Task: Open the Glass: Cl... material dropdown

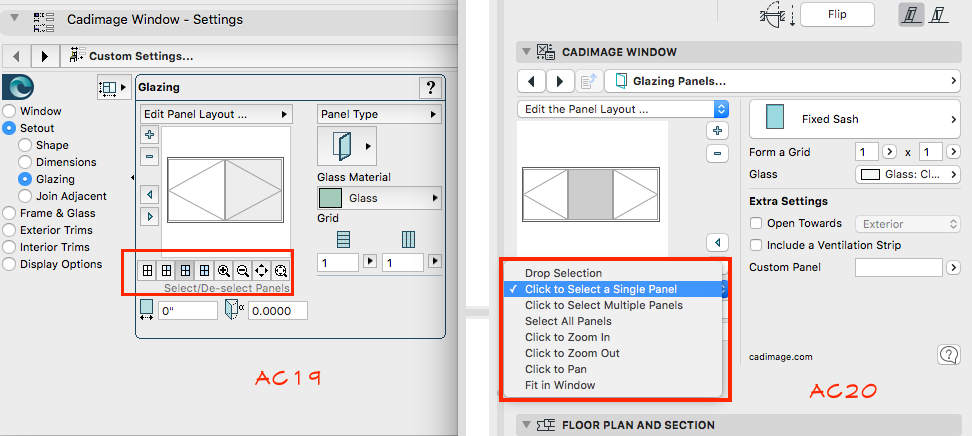Action: [908, 174]
